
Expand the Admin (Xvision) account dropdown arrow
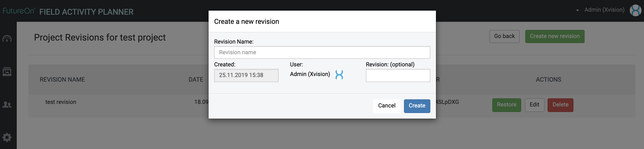pyautogui.click(x=577, y=10)
